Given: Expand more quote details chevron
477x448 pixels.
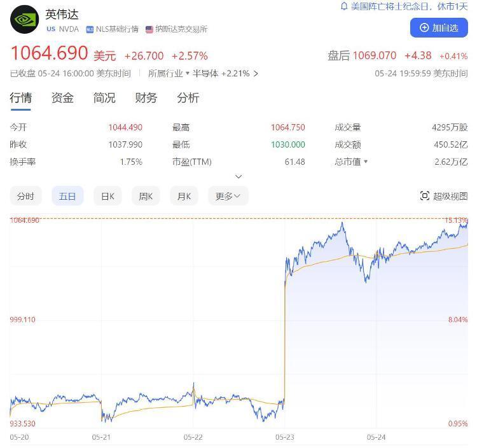Looking at the screenshot, I should pyautogui.click(x=238, y=176).
